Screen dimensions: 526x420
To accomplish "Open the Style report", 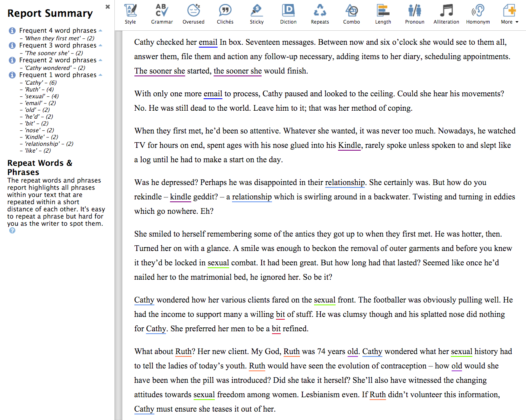I will click(130, 14).
